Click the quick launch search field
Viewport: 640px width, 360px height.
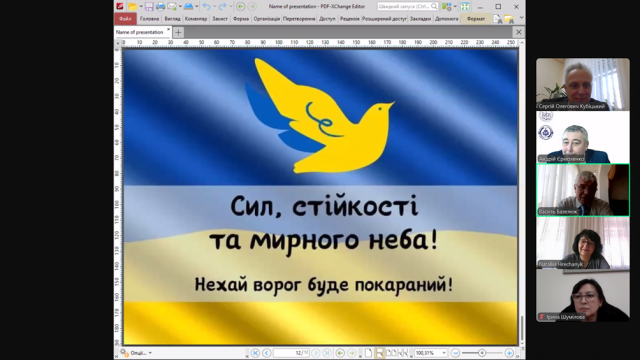(407, 7)
